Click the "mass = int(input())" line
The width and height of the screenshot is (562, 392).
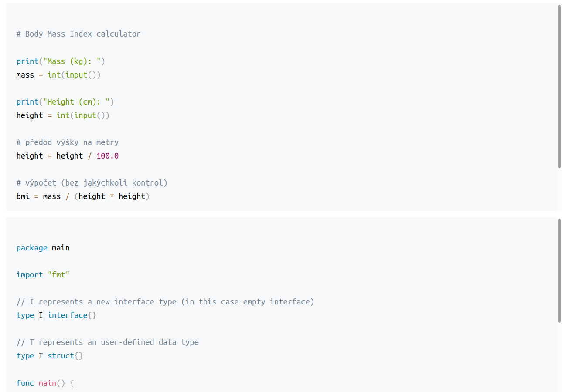[x=58, y=75]
